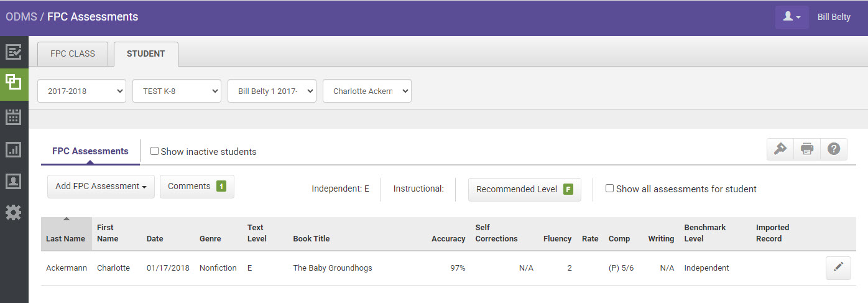The height and width of the screenshot is (303, 868).
Task: Edit Charlotte Ackermann's assessment with pencil icon
Action: tap(838, 268)
